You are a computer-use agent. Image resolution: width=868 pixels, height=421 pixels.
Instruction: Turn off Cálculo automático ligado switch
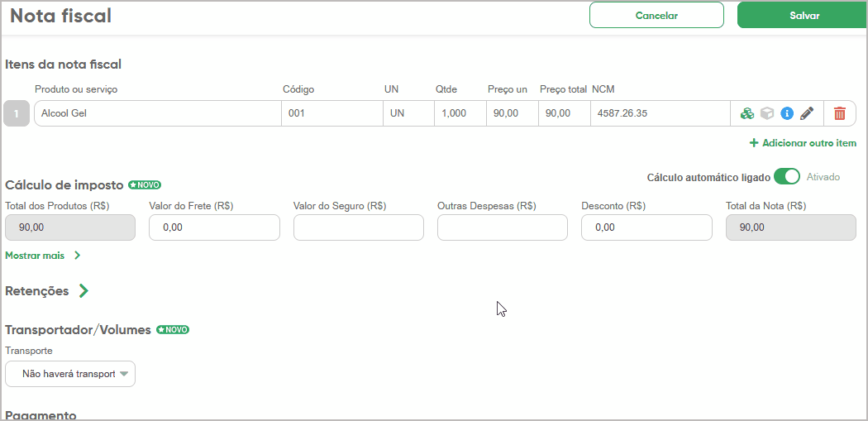787,177
